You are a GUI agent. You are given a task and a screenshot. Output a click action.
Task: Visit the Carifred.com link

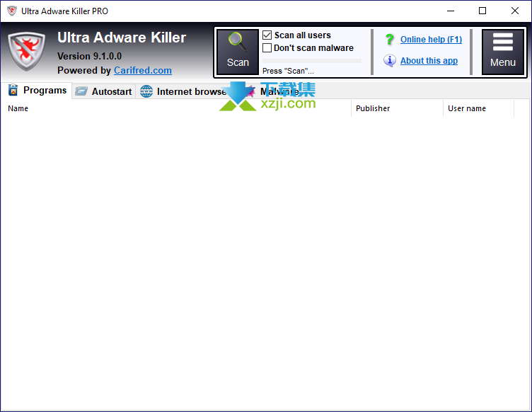click(142, 70)
